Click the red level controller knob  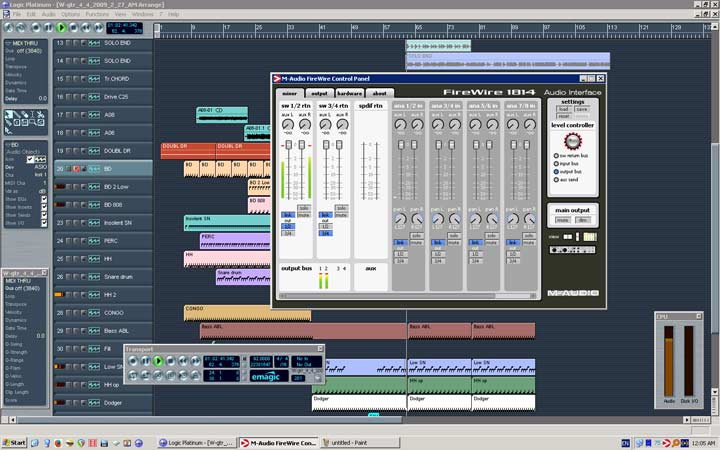pos(573,141)
